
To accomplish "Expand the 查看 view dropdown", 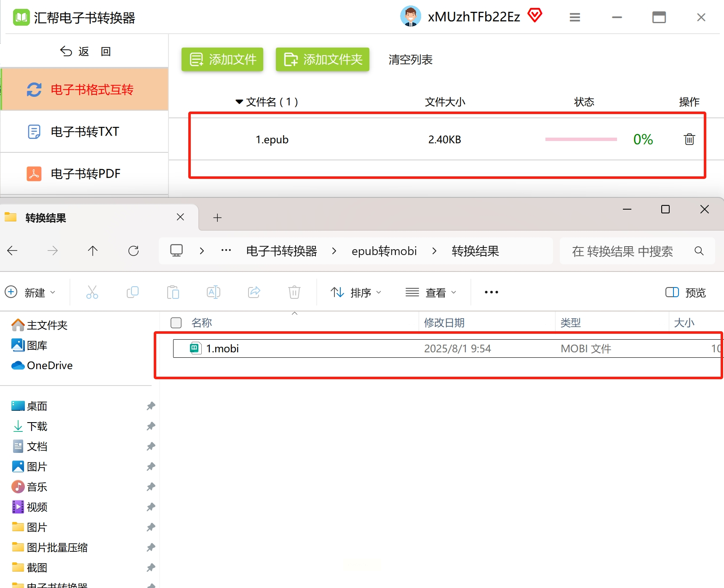I will 431,292.
